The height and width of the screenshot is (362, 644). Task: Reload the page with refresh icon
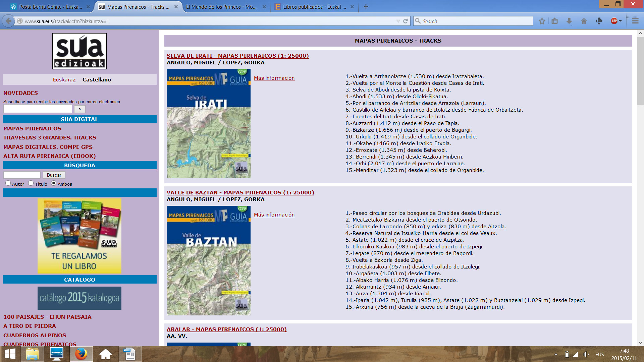(406, 21)
